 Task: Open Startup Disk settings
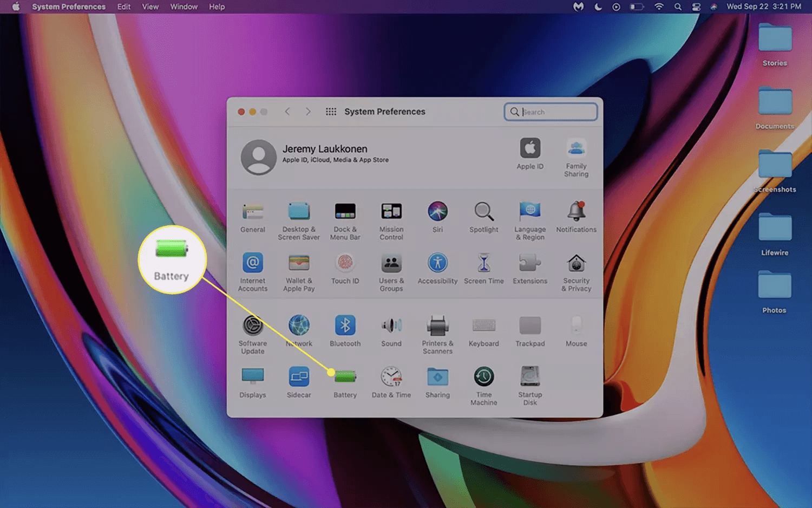pyautogui.click(x=530, y=386)
